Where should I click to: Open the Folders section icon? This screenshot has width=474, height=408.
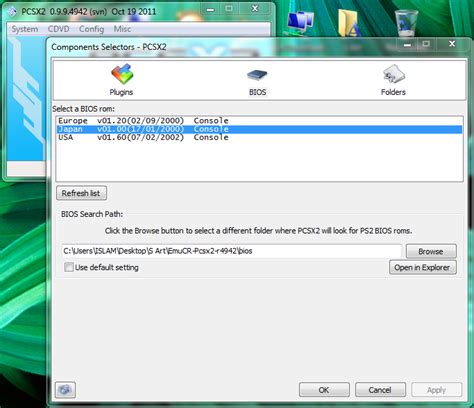(x=394, y=74)
